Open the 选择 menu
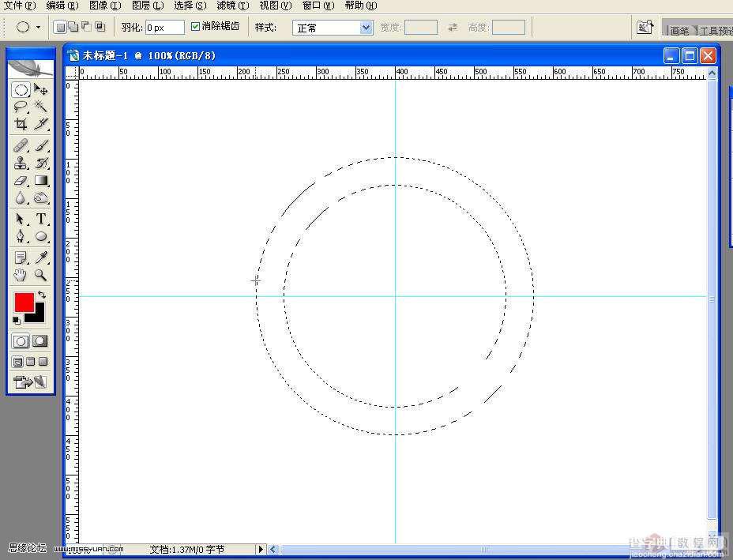 [x=190, y=6]
